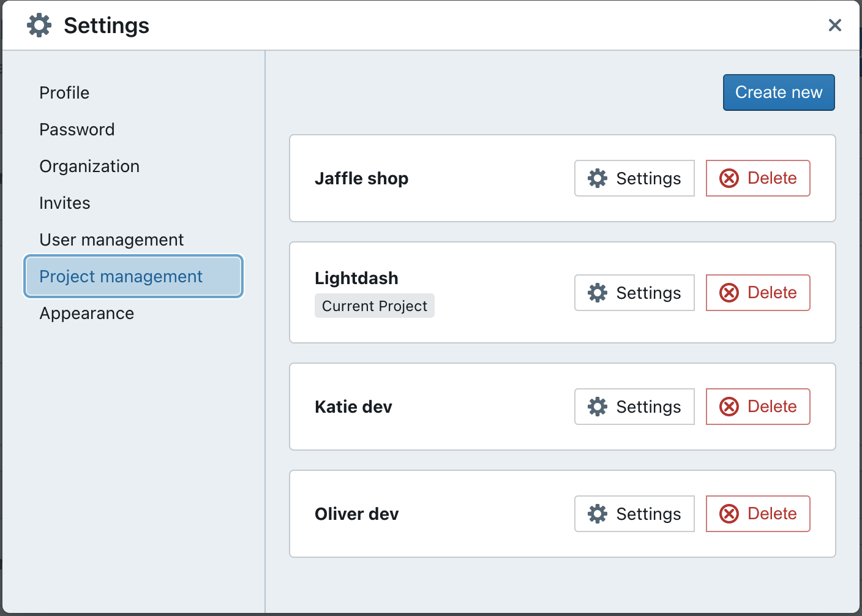Click the red delete icon for Lightdash
862x616 pixels.
729,293
